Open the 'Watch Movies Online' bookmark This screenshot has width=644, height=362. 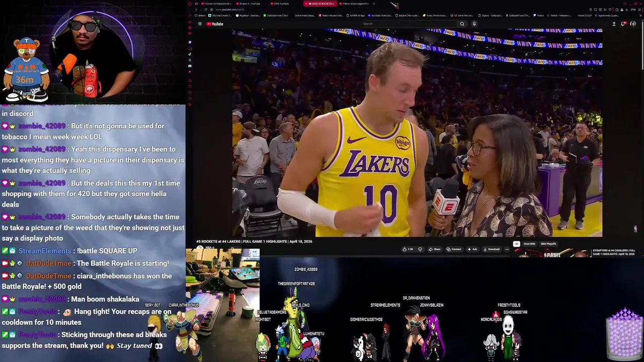[331, 16]
